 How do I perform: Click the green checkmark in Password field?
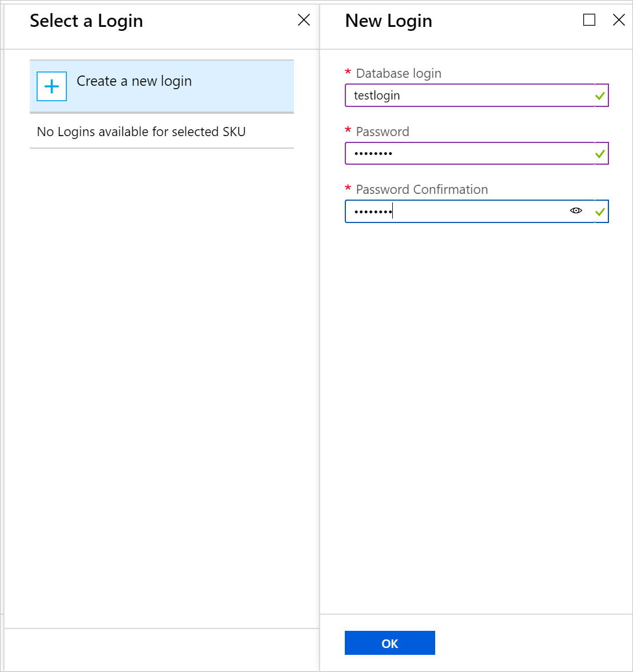click(x=600, y=153)
